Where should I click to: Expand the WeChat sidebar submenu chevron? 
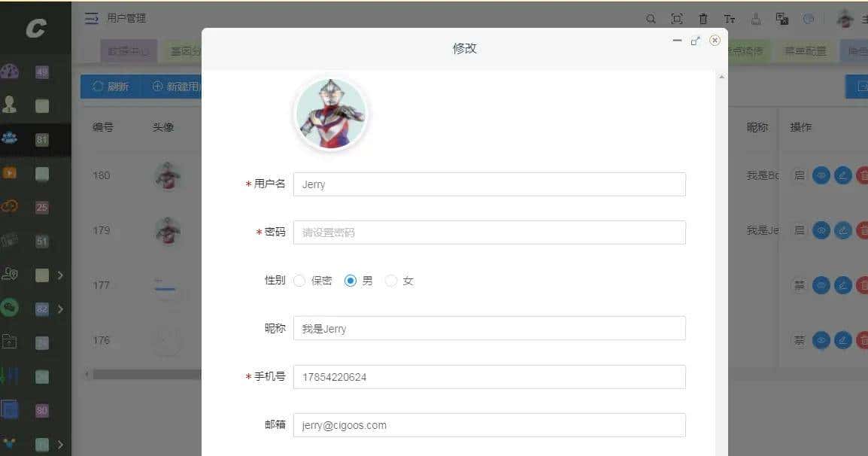(60, 309)
